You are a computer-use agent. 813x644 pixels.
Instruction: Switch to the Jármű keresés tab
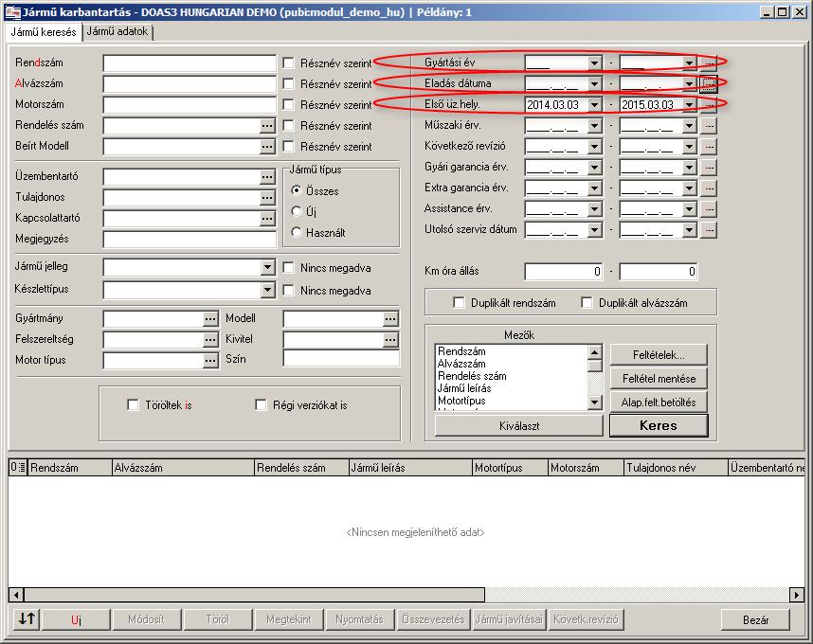tap(44, 32)
